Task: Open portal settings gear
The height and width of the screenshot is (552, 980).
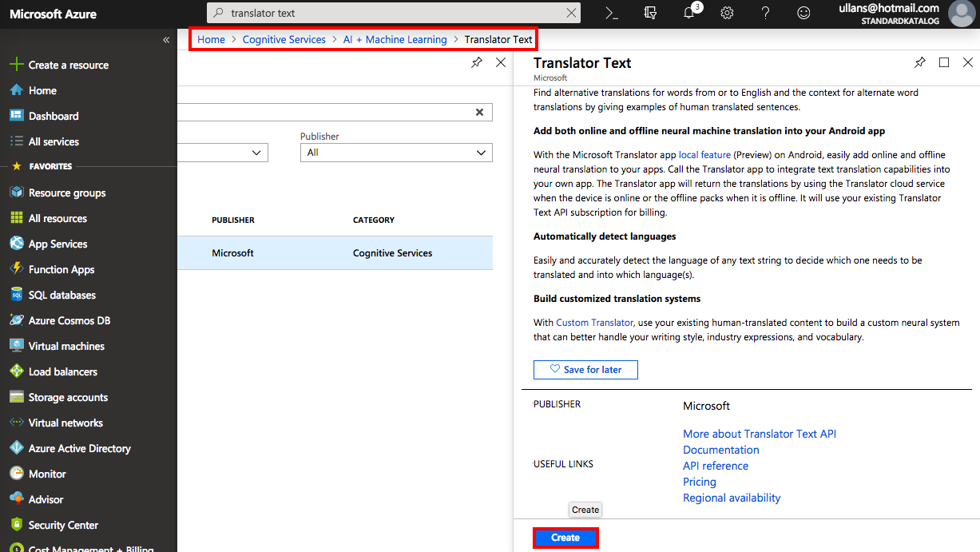Action: 727,13
